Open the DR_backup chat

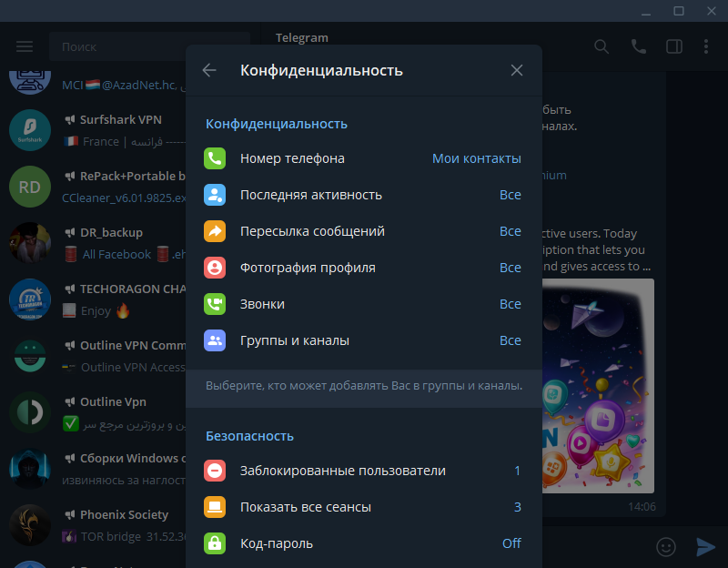93,243
